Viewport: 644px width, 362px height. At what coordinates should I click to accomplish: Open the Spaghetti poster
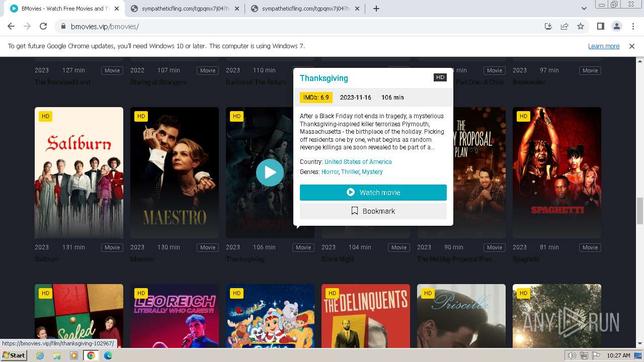(x=557, y=172)
